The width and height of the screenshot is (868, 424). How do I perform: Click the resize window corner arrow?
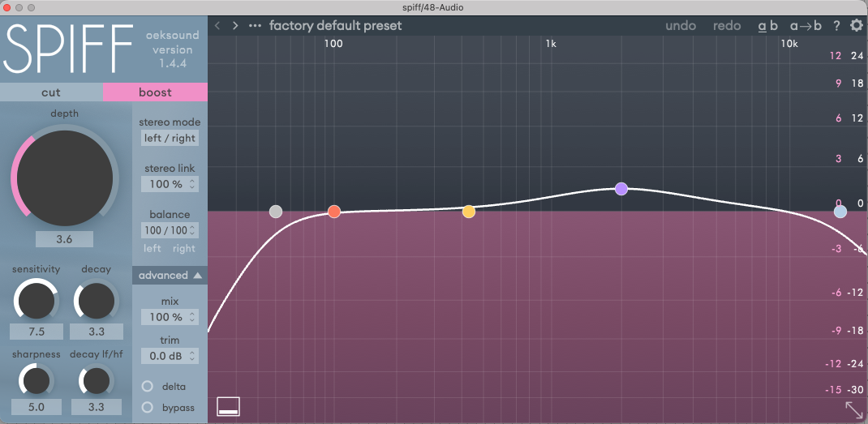(x=854, y=409)
